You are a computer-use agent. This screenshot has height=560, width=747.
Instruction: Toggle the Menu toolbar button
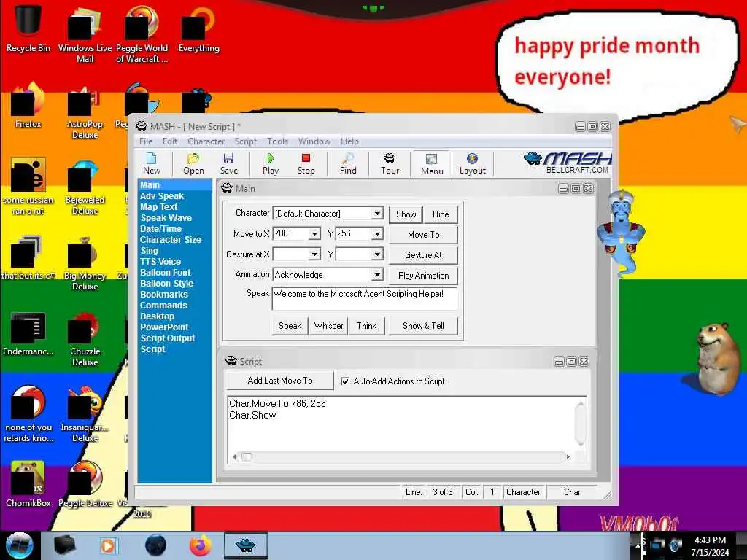[x=432, y=164]
